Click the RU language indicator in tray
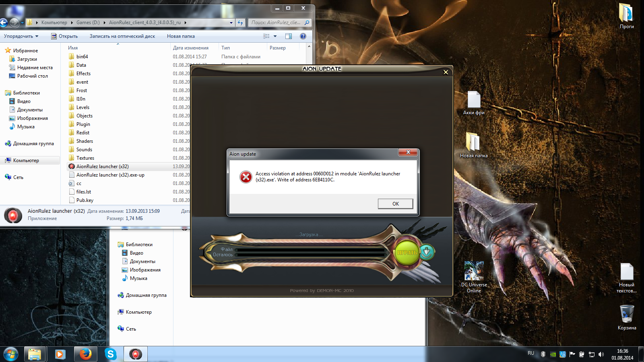This screenshot has height=362, width=644. tap(531, 353)
